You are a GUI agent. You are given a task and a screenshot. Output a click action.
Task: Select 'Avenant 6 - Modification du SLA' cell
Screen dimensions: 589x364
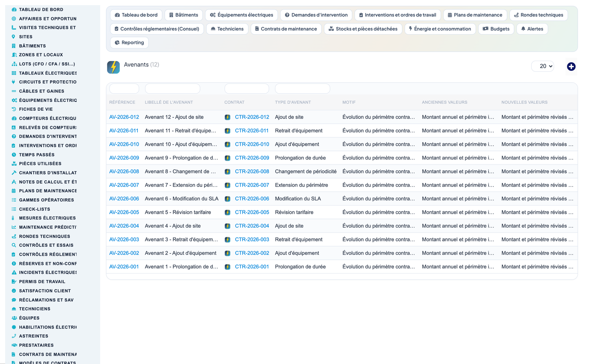coord(182,199)
